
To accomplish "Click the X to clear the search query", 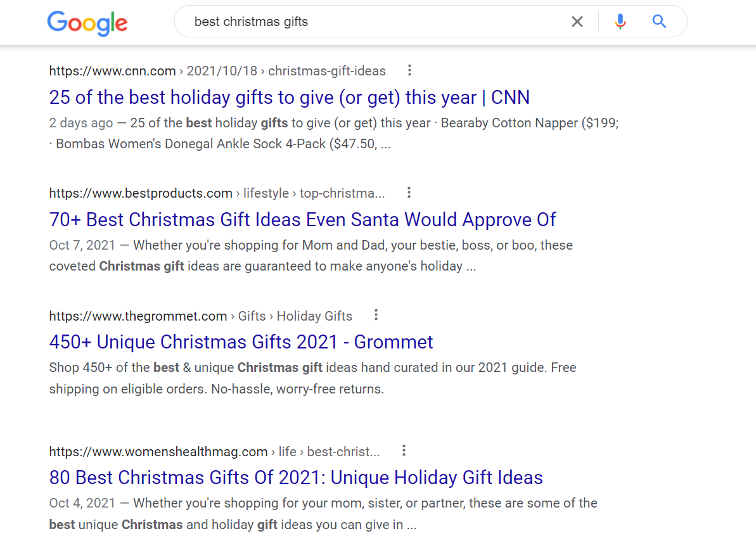I will coord(577,22).
